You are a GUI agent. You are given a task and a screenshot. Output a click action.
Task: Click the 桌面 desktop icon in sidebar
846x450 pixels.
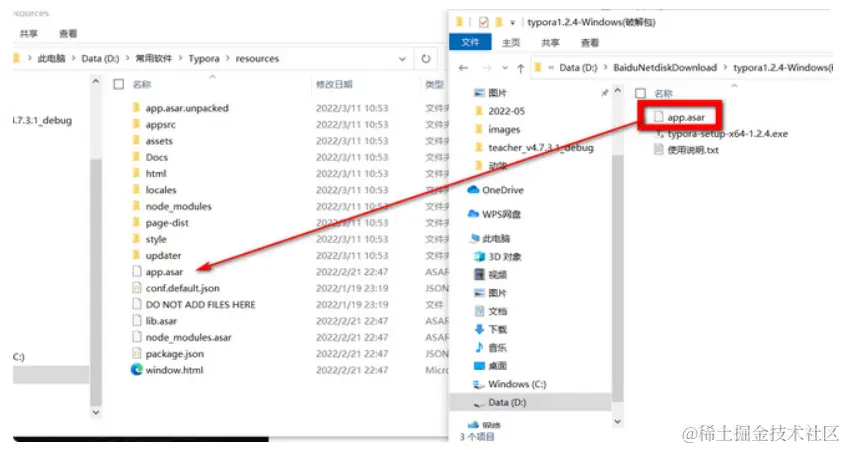point(479,365)
